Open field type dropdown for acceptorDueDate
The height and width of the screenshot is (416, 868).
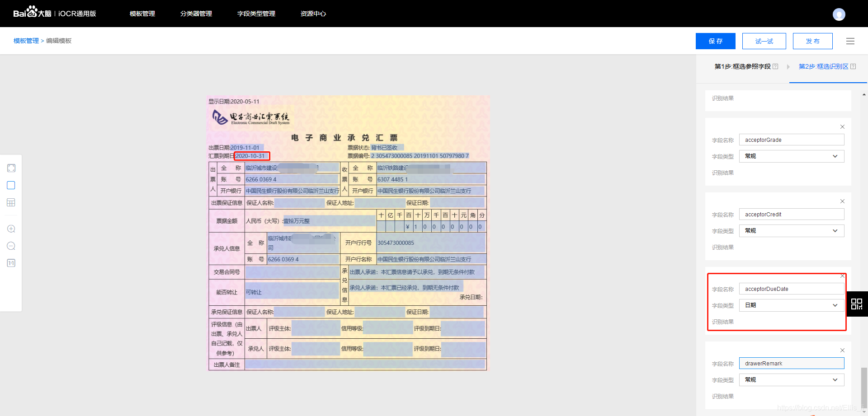coord(792,305)
